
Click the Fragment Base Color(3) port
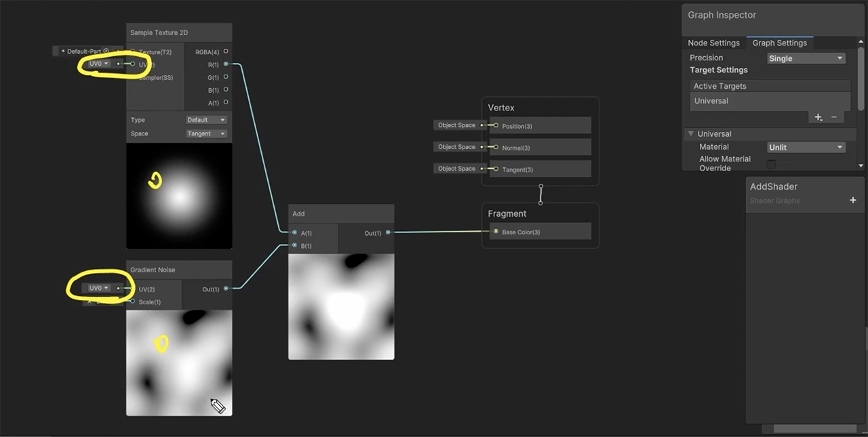(x=496, y=232)
